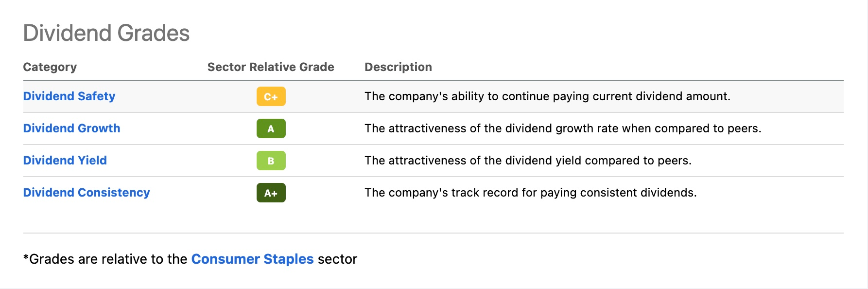Click the Category column header
The image size is (868, 289).
coord(50,67)
